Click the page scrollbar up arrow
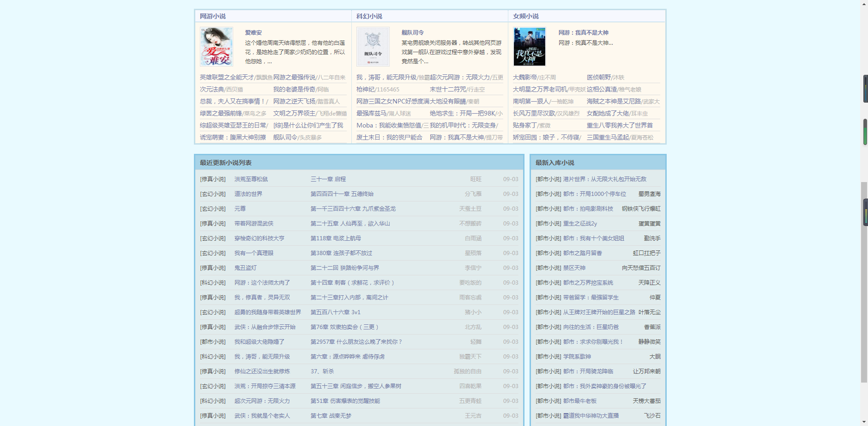Screen dimensions: 868x426 pyautogui.click(x=864, y=4)
